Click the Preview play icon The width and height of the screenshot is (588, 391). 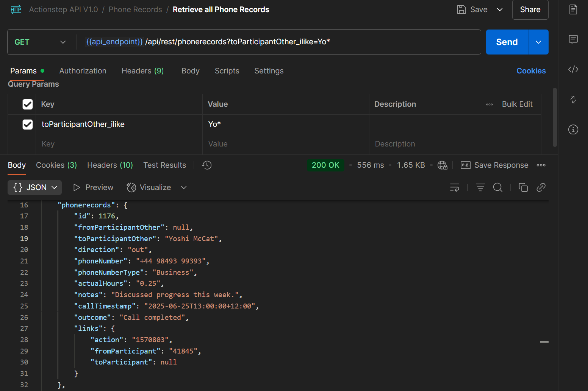tap(77, 187)
